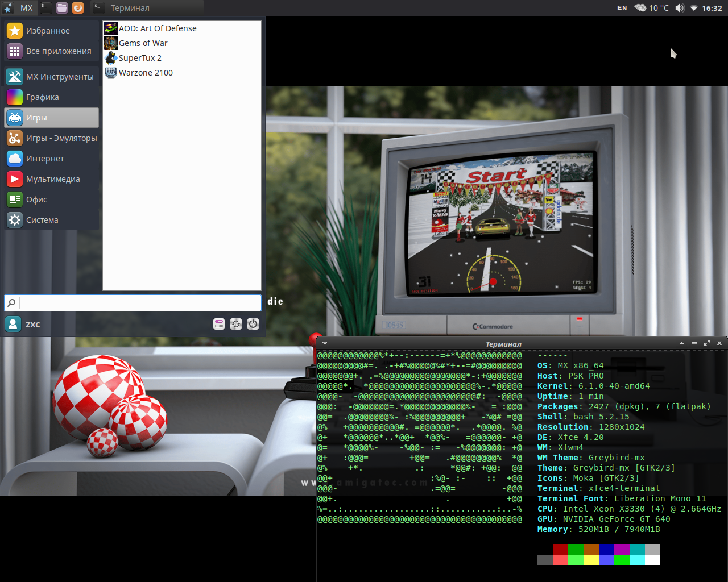Open file manager from the panel launcher
The width and height of the screenshot is (728, 582).
pos(62,8)
